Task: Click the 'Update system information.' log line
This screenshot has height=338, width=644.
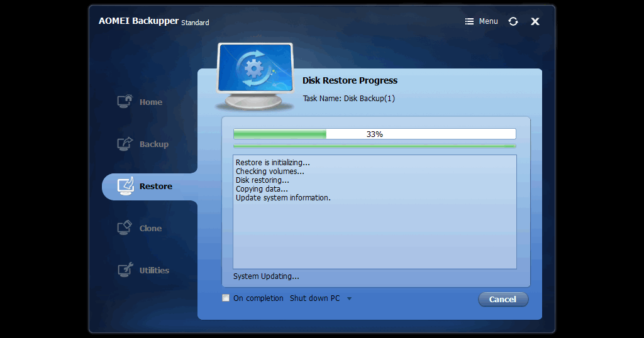Action: [x=283, y=198]
